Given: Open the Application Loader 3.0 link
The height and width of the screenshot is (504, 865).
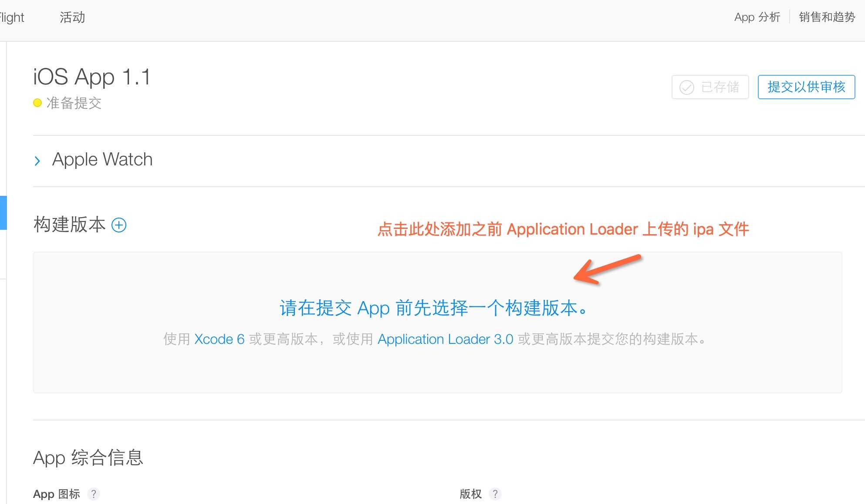Looking at the screenshot, I should (x=445, y=339).
